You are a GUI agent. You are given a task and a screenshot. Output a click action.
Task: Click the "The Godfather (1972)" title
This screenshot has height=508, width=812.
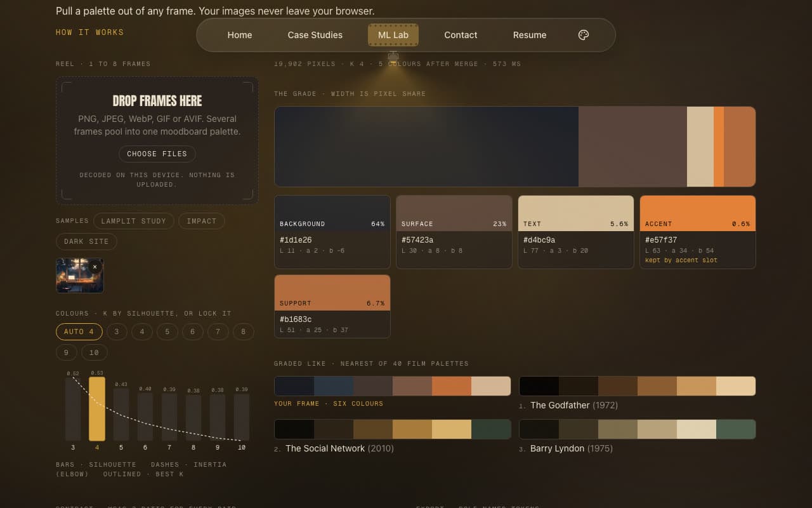pos(575,405)
